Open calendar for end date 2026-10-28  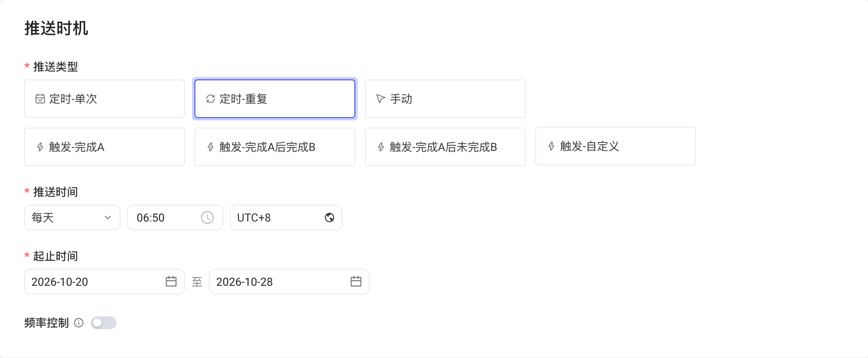pyautogui.click(x=356, y=281)
